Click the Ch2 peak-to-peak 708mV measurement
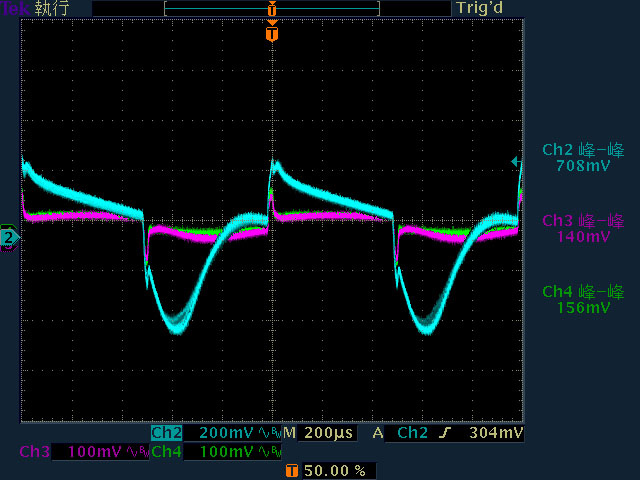Screen dimensions: 640x480 [583, 158]
